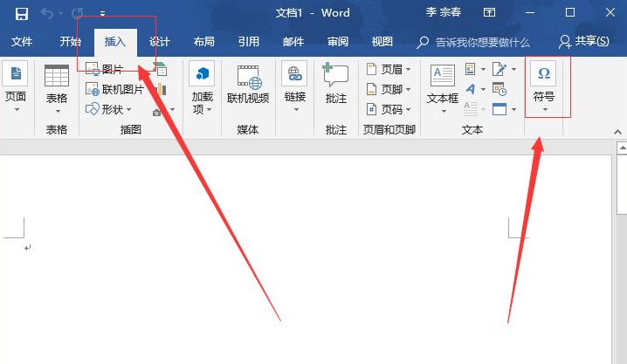Click the 联机视频 online video icon
Viewport: 627px width, 364px height.
(x=248, y=85)
